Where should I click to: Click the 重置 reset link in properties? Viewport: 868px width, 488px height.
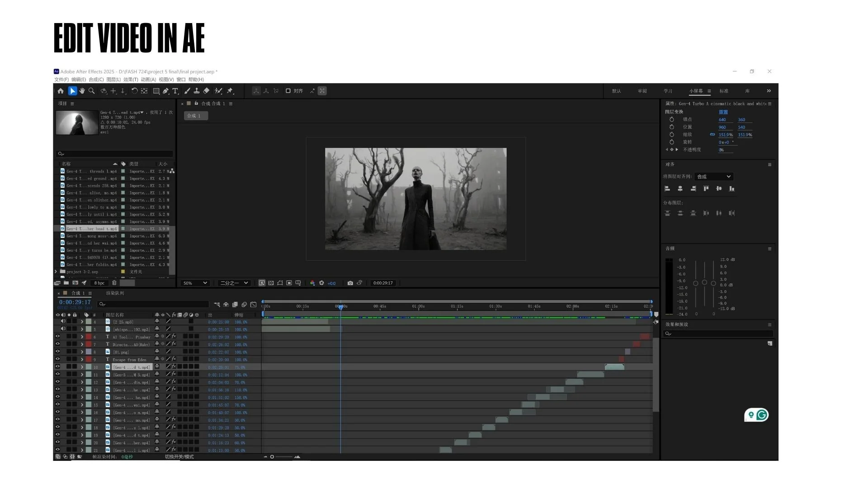[x=723, y=112]
